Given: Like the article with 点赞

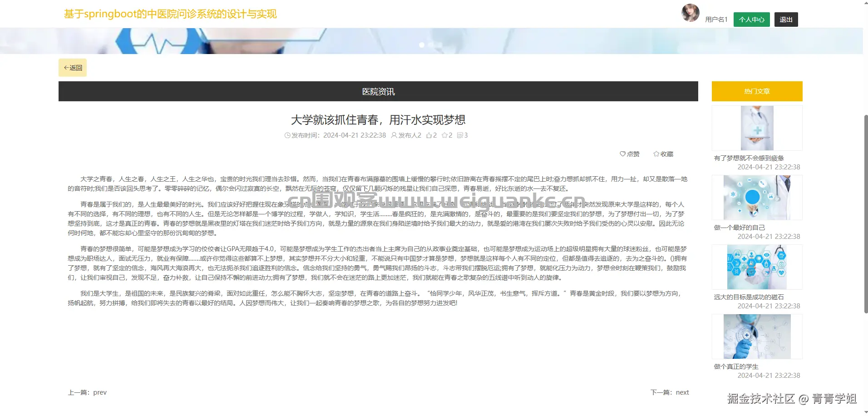Looking at the screenshot, I should (630, 154).
